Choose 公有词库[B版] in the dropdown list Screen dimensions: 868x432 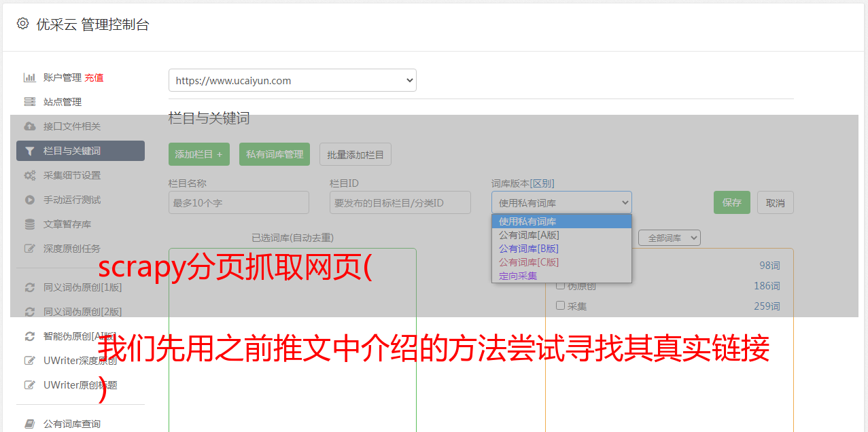point(561,249)
